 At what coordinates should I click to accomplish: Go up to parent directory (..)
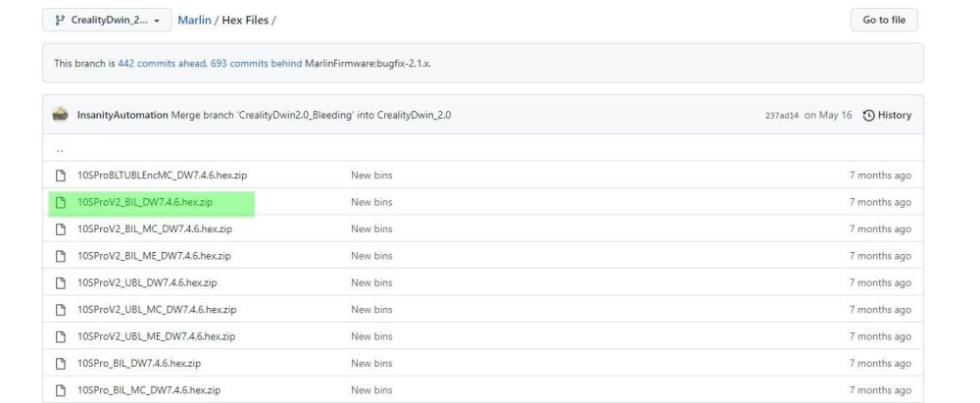click(60, 150)
